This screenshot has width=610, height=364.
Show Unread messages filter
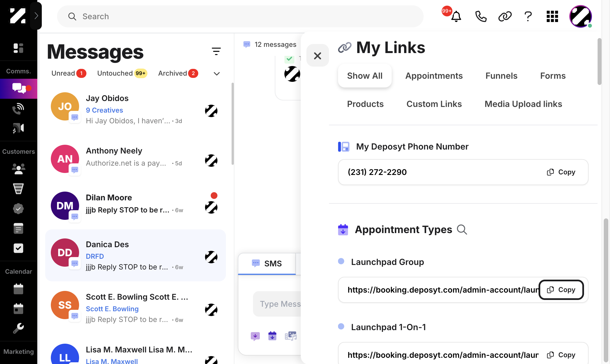click(69, 73)
